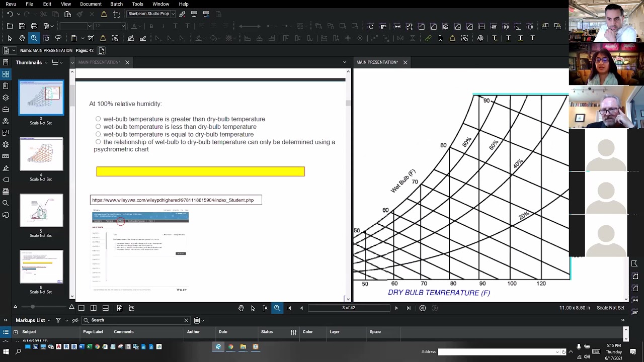Viewport: 644px width, 362px height.
Task: Click the page number field showing 3 of 42
Action: coord(349,308)
